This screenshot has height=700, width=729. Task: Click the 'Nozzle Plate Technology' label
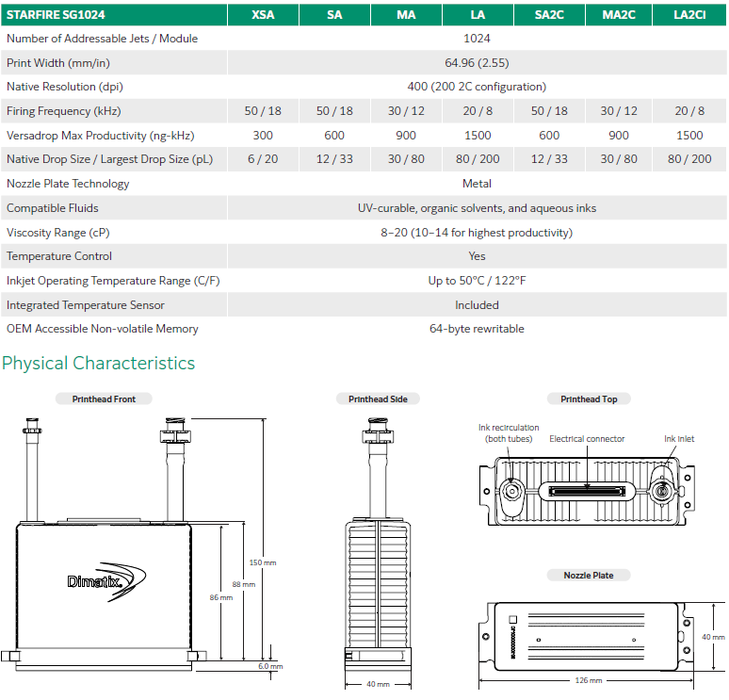click(68, 184)
